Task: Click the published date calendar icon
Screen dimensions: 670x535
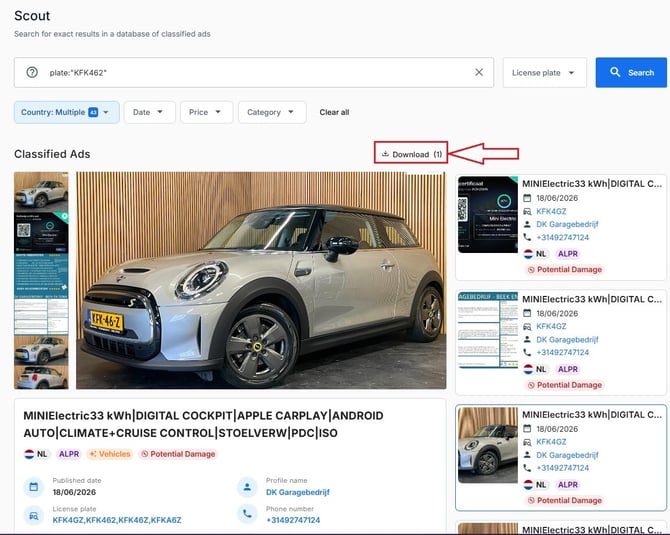Action: point(34,487)
